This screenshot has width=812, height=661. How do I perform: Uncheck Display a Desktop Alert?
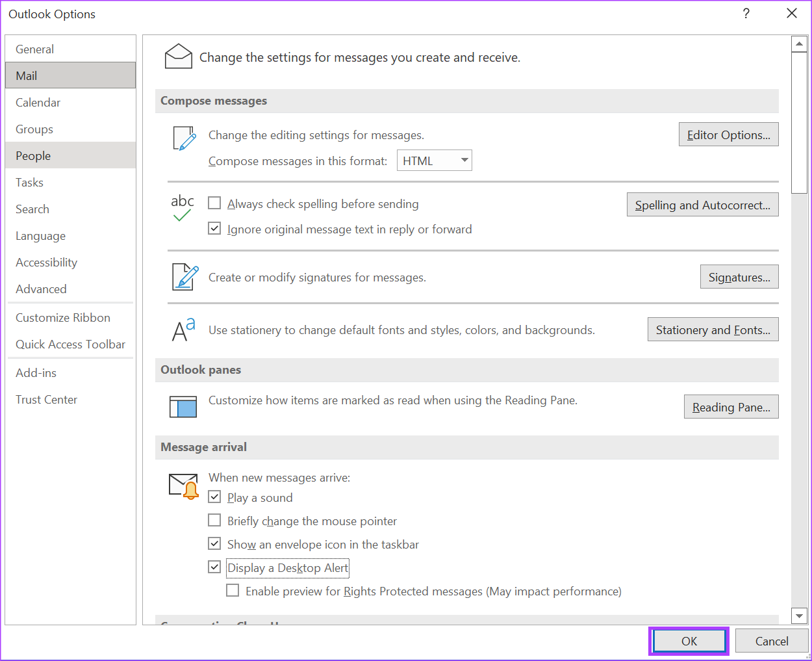214,567
